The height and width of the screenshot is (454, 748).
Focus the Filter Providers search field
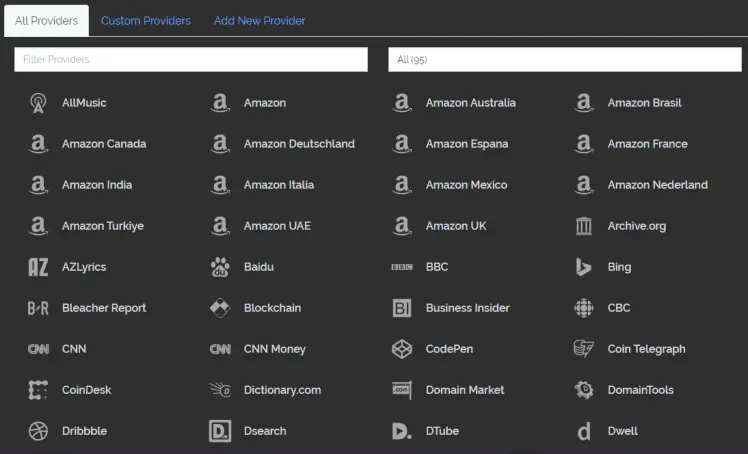[191, 60]
